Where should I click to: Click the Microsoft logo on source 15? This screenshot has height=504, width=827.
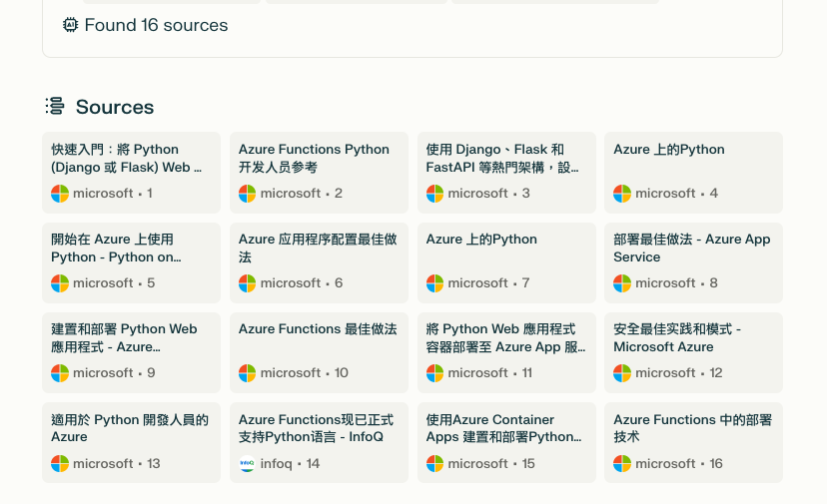(434, 464)
